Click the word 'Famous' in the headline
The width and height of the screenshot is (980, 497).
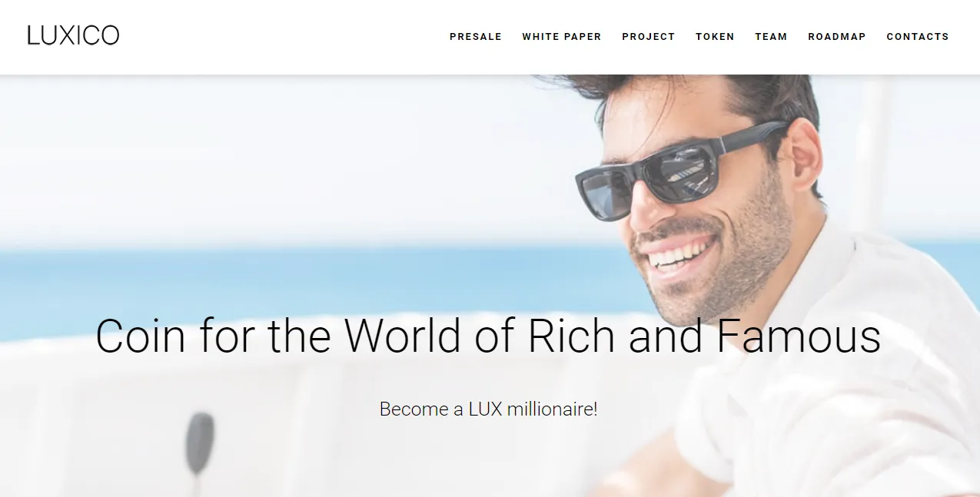point(799,336)
